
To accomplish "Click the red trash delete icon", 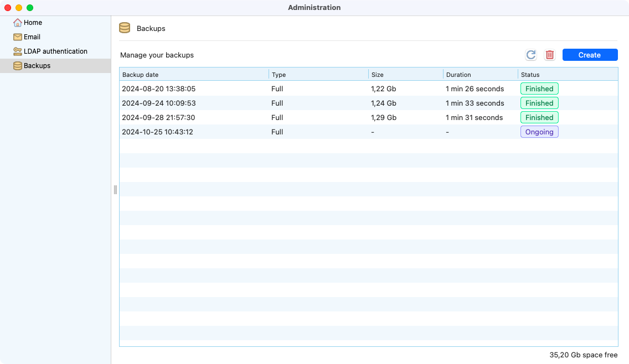I will tap(550, 55).
